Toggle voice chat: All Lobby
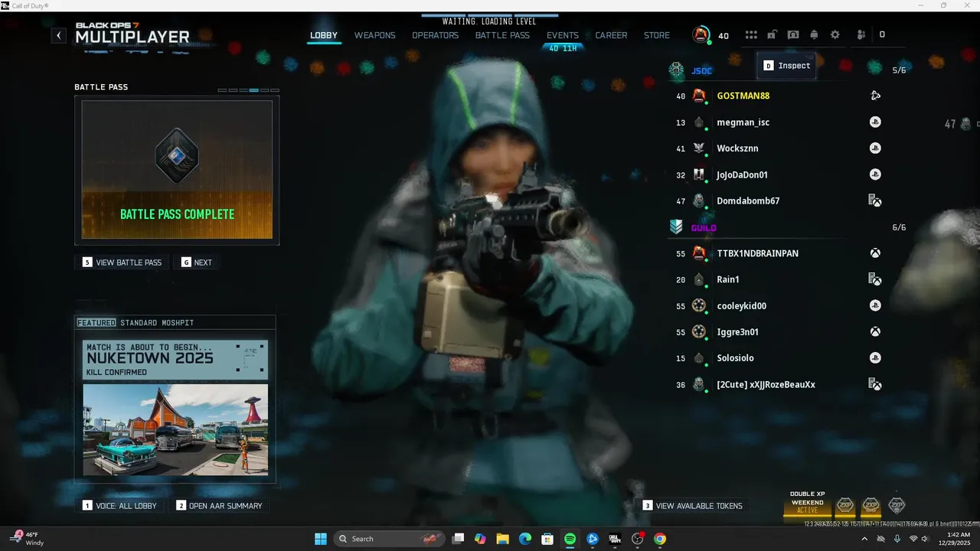 coord(120,506)
